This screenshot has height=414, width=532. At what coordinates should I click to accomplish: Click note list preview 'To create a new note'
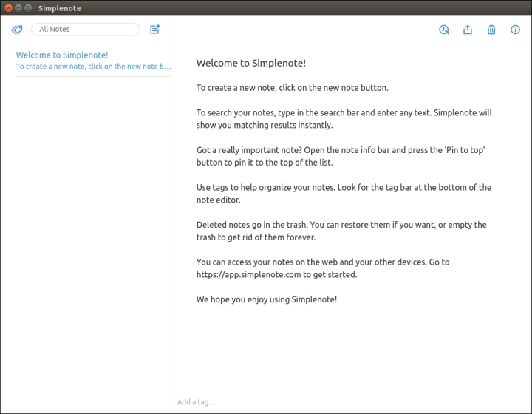click(93, 67)
